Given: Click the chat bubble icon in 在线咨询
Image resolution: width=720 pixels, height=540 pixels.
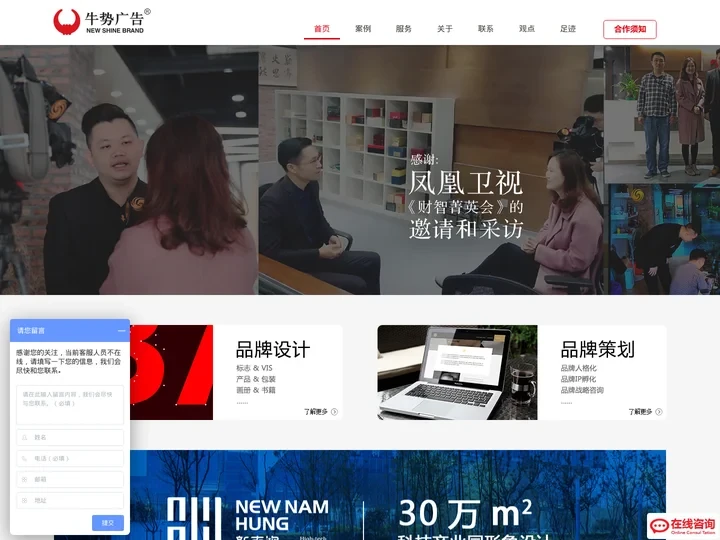Looking at the screenshot, I should (659, 526).
